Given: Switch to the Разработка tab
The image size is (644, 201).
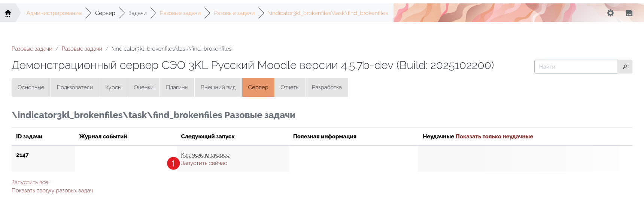Looking at the screenshot, I should 326,87.
